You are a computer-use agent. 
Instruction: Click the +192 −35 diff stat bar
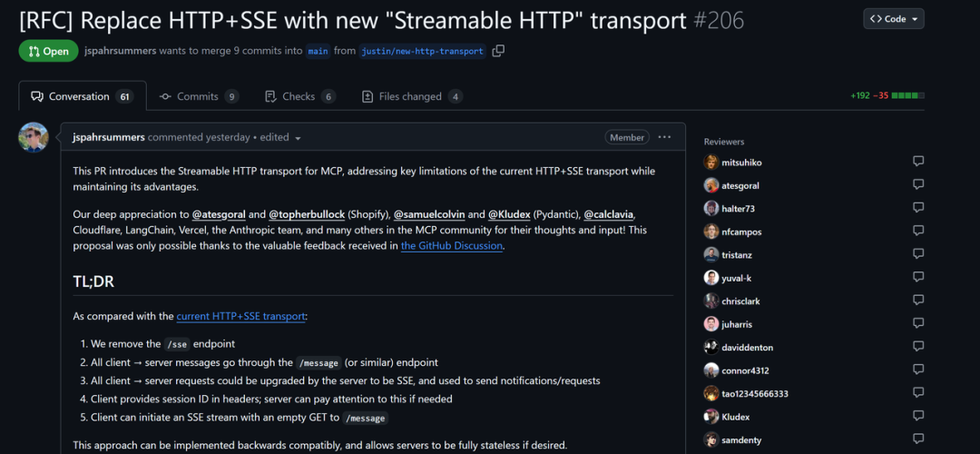point(887,96)
